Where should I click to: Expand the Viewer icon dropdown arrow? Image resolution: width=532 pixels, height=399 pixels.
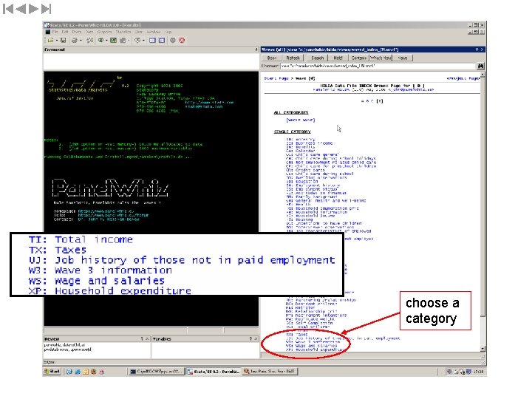click(x=106, y=41)
